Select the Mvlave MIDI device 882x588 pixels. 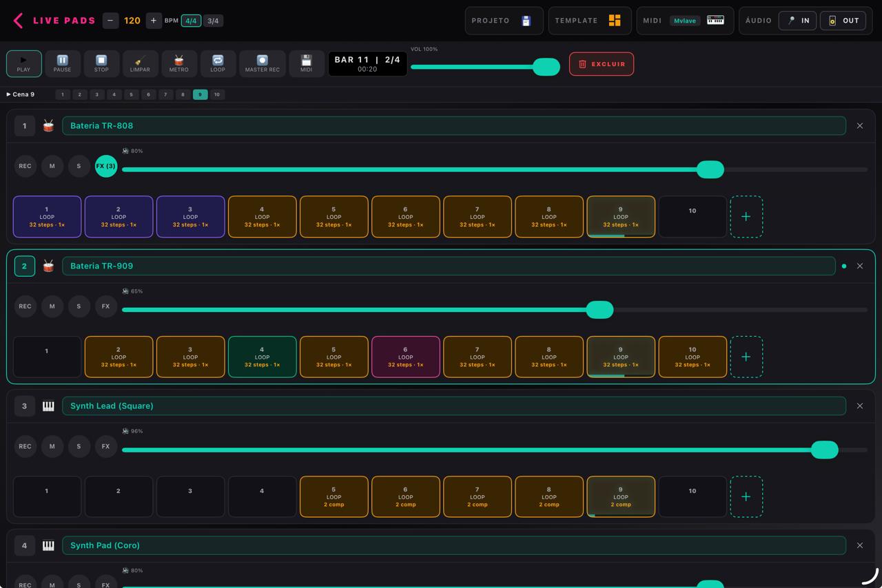(684, 21)
